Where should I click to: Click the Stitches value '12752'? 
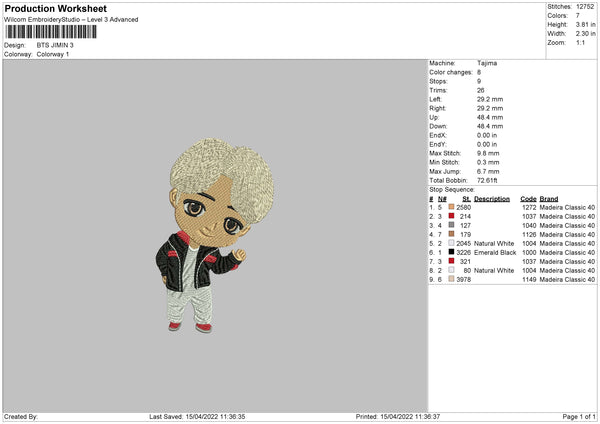tap(585, 7)
